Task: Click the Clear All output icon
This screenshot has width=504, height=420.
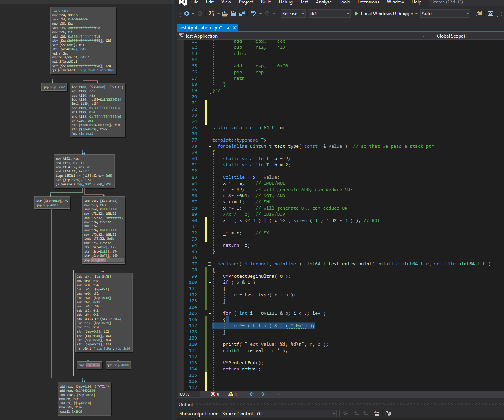Action: 377,413
